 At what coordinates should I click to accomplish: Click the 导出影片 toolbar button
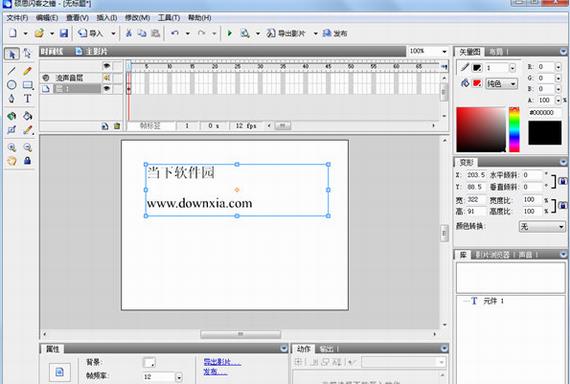[286, 33]
